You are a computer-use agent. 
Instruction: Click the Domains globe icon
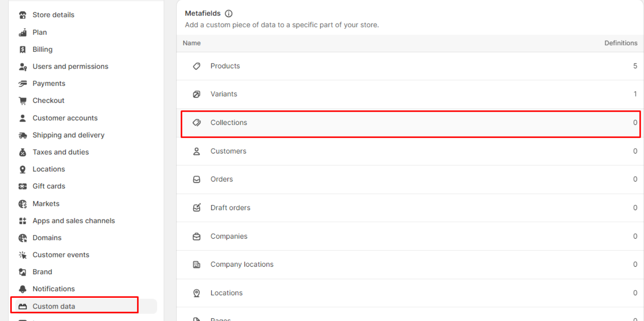tap(23, 238)
